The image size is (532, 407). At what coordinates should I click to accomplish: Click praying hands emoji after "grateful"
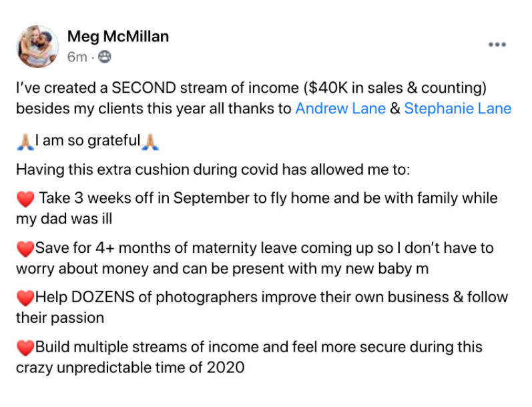(150, 141)
